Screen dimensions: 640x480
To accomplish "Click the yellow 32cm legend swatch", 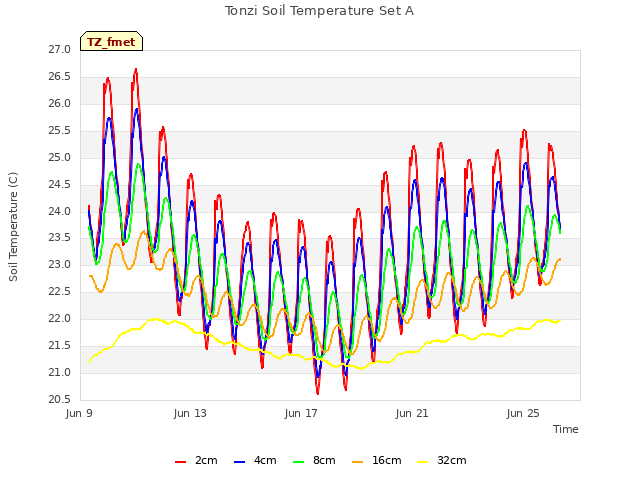I will pos(423,462).
